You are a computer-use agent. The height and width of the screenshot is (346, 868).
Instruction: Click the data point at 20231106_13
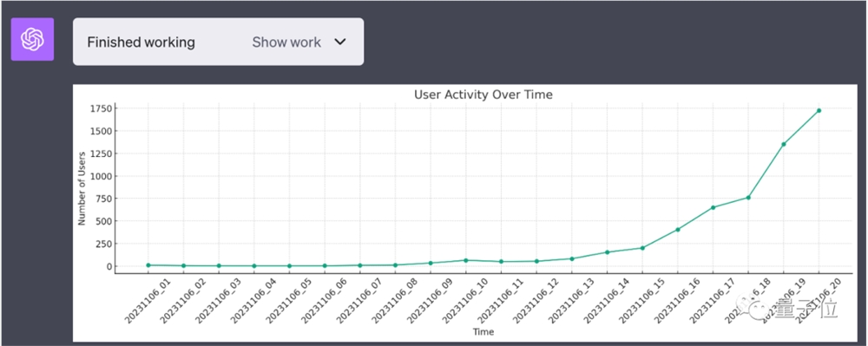pos(572,258)
